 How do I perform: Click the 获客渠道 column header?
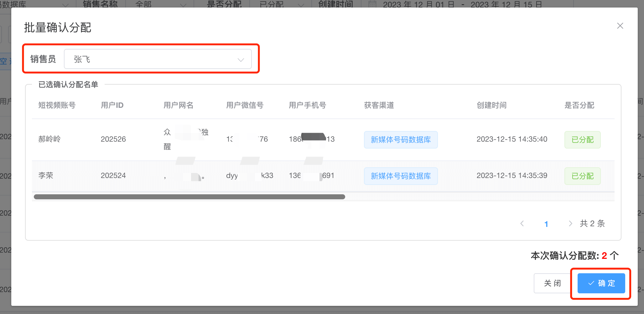[379, 105]
